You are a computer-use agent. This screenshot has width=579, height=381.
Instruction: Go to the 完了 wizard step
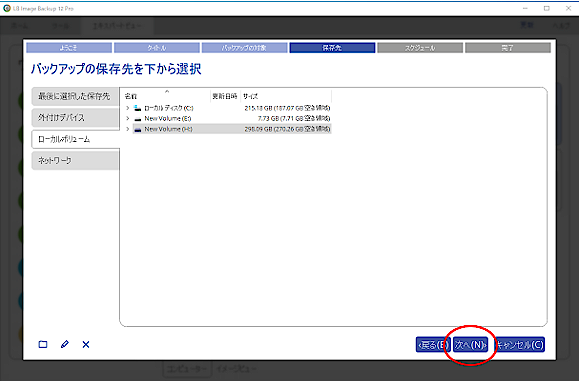pyautogui.click(x=508, y=48)
